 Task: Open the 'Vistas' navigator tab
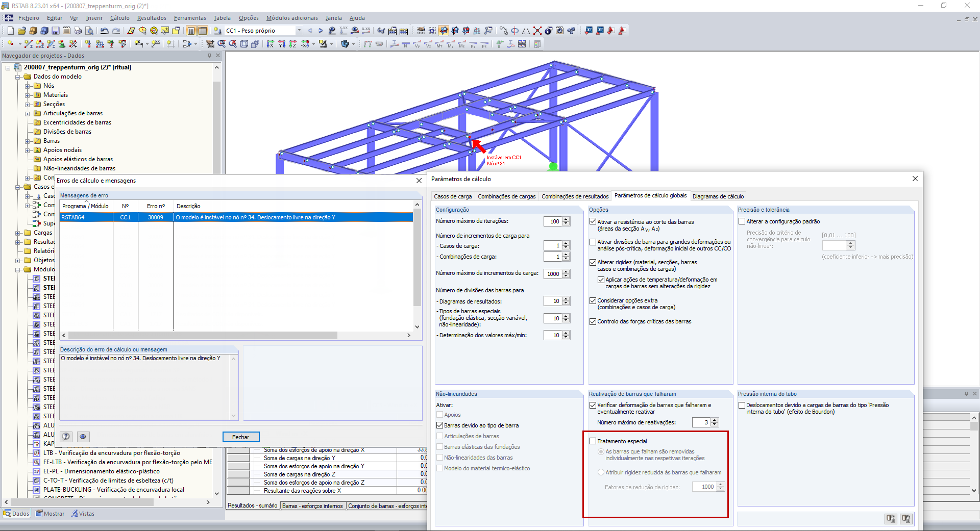pos(83,514)
